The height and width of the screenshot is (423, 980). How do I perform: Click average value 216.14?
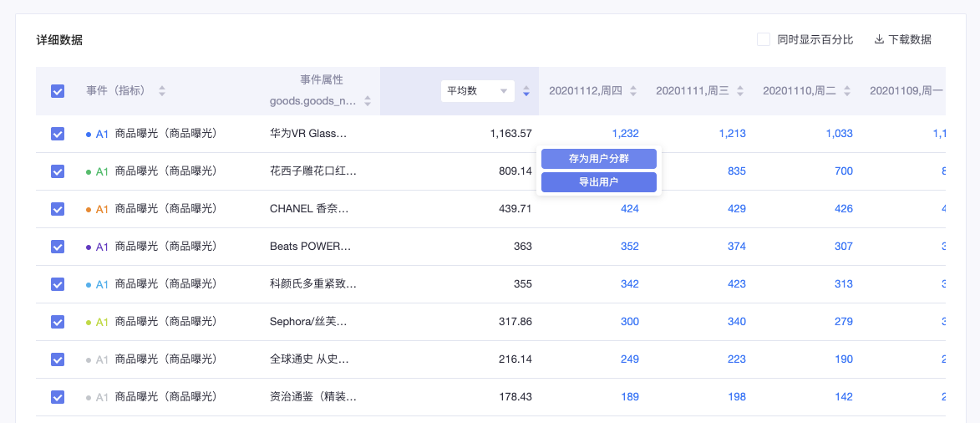tap(515, 359)
